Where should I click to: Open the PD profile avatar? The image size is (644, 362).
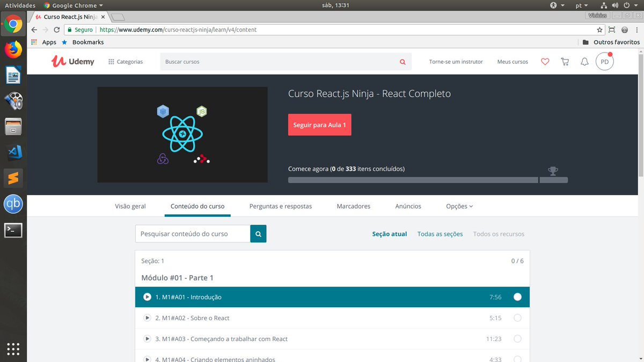[x=605, y=62]
